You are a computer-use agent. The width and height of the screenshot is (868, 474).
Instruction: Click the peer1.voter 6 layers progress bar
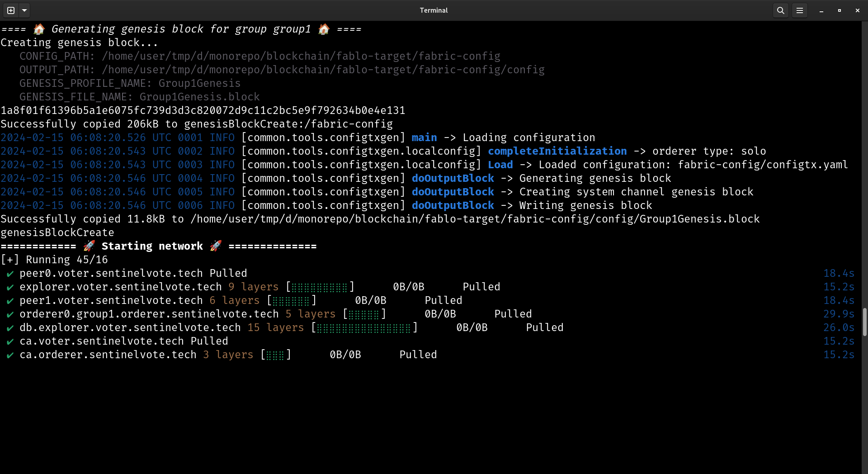tap(291, 300)
